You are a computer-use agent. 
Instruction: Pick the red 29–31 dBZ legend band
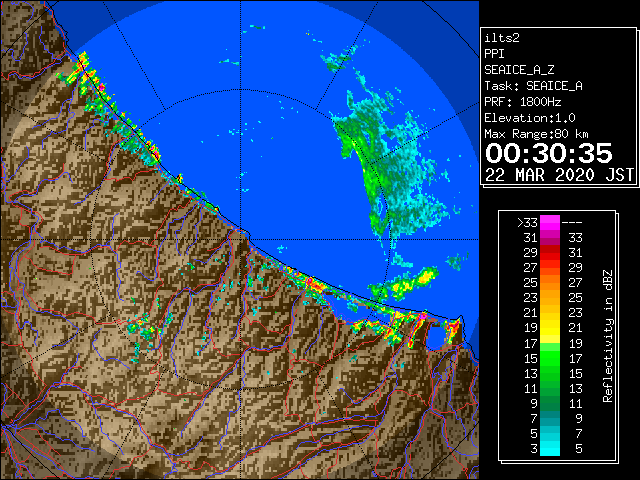(550, 253)
